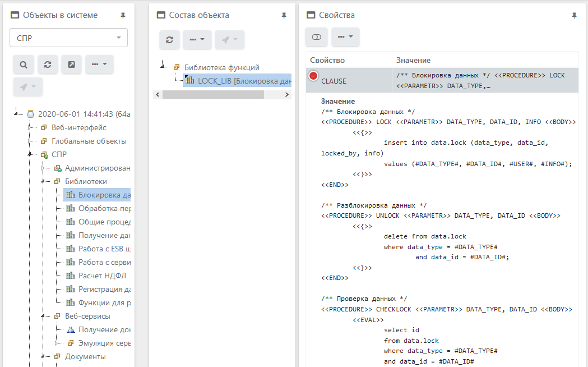Collapse the Библиотеки tree node

(x=43, y=182)
